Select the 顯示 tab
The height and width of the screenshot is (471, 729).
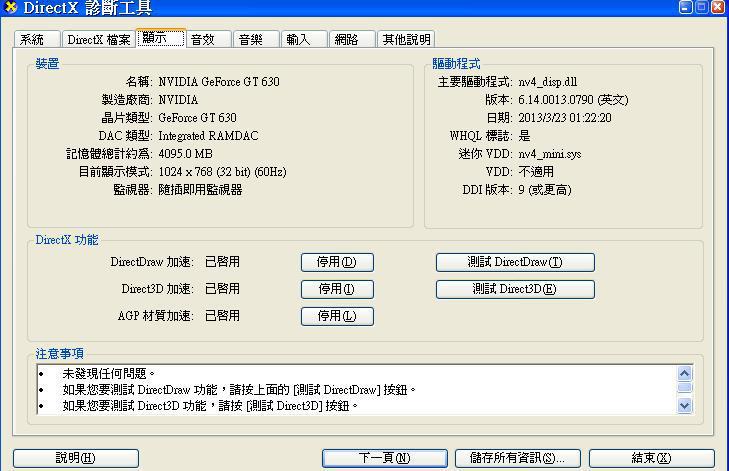click(160, 38)
